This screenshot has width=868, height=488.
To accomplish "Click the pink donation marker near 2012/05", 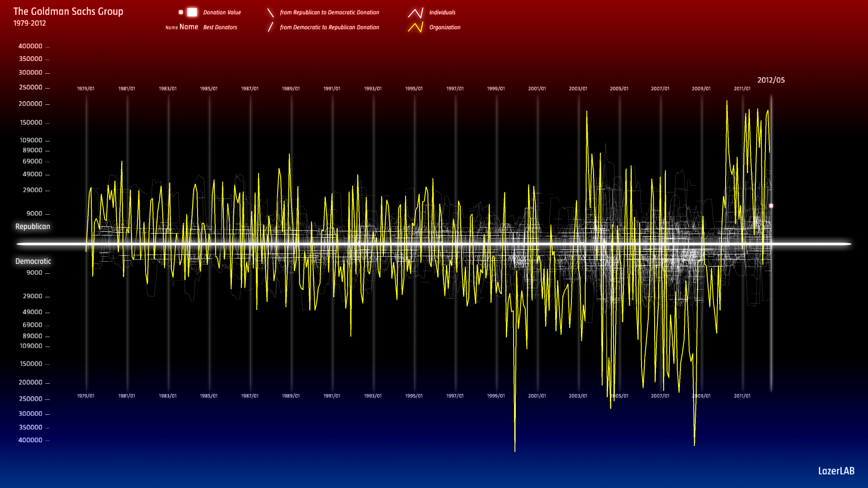I will pos(771,206).
